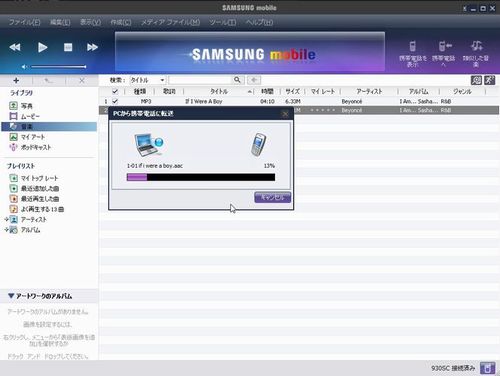Click the fast-forward playback button
This screenshot has width=500, height=376.
point(92,47)
